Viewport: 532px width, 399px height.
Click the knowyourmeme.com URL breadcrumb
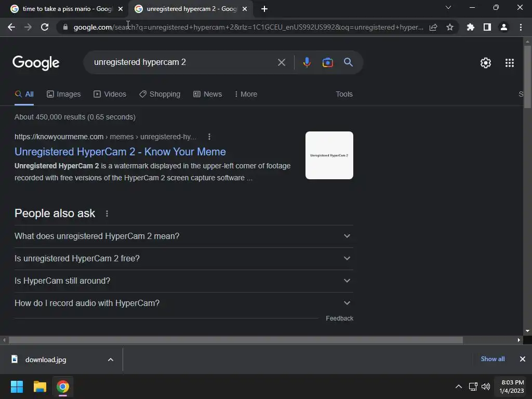tap(105, 137)
